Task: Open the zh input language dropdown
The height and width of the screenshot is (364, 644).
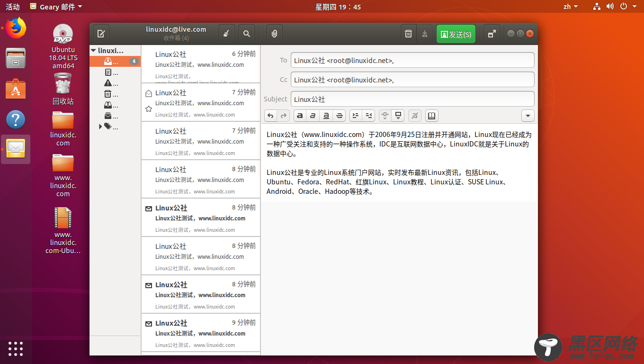Action: (x=571, y=7)
